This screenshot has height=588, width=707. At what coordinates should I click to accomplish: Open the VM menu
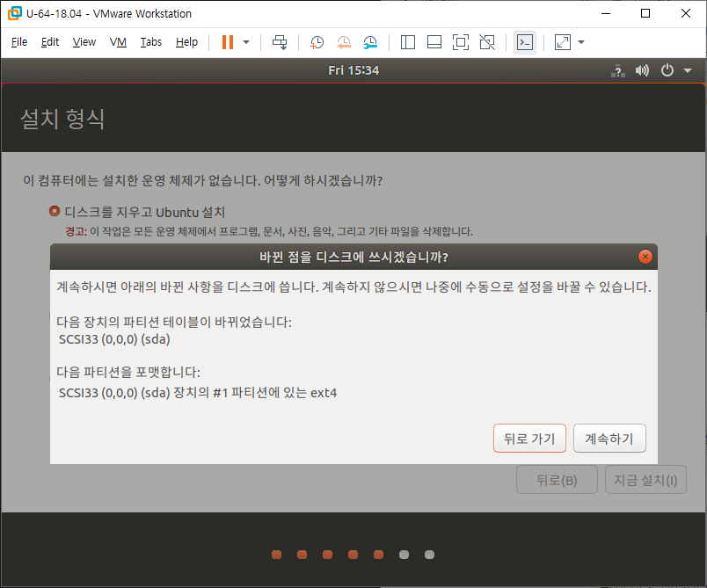118,42
